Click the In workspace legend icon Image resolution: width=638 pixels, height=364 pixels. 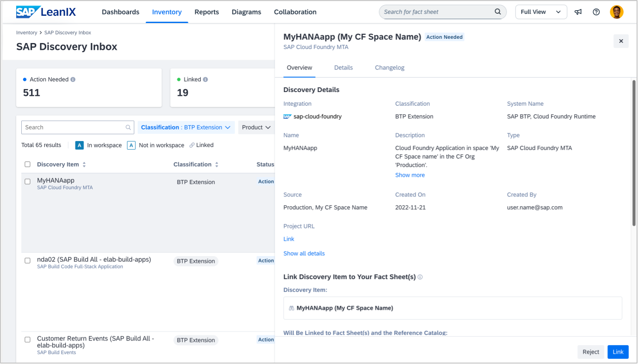(x=79, y=145)
